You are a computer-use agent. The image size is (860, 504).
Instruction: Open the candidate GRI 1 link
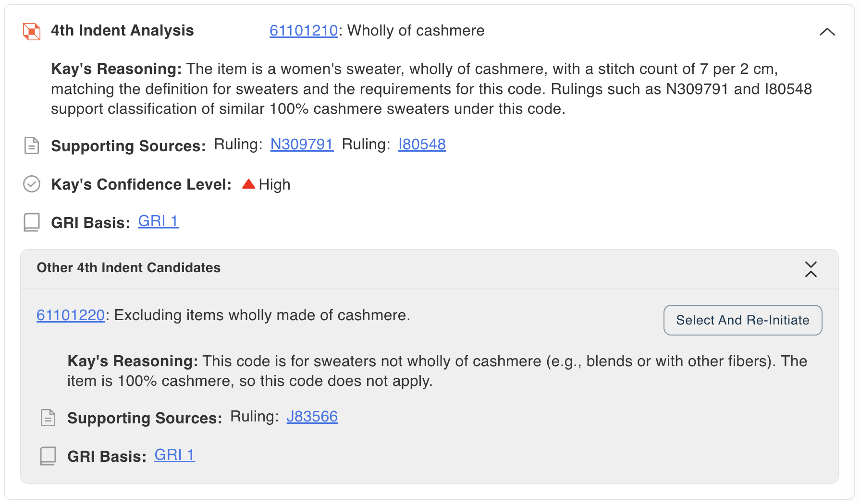pos(174,455)
